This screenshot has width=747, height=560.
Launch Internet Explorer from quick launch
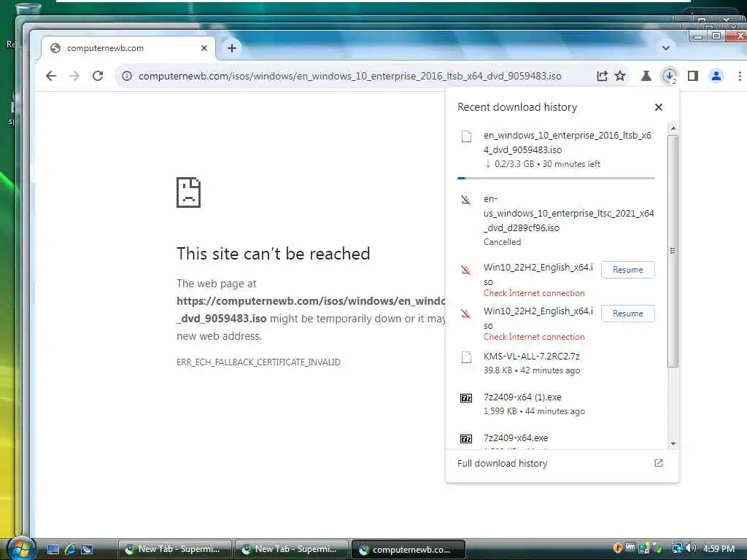70,550
